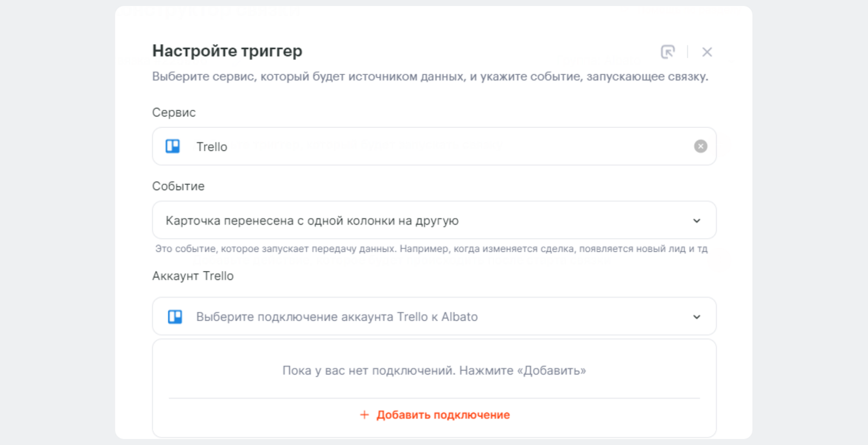Click the Пока у вас нет подключений message

point(434,371)
